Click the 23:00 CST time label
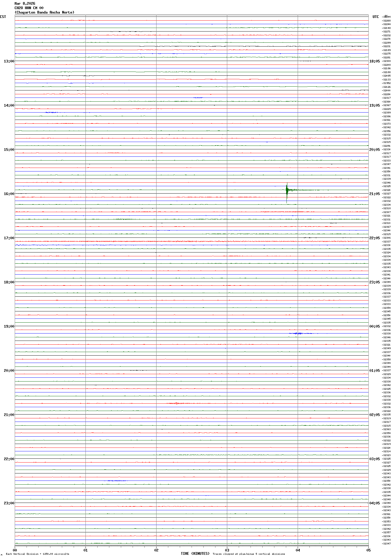Image resolution: width=392 pixels, height=558 pixels. click(9, 503)
